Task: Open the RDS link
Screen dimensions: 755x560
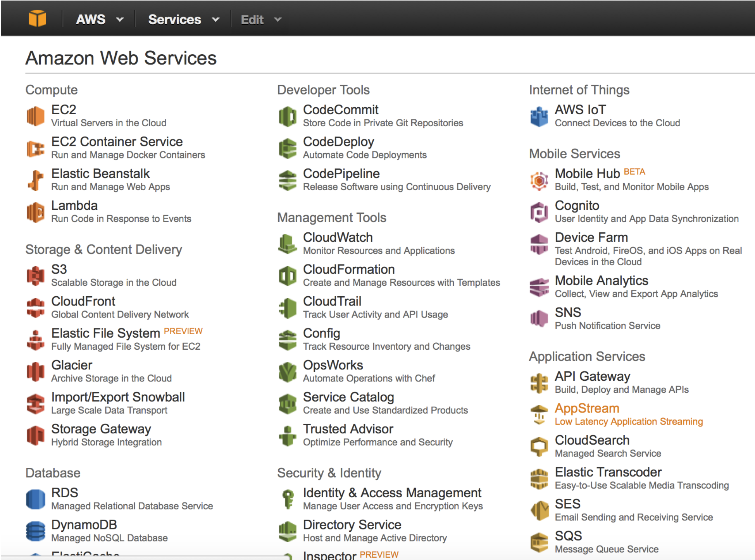Action: click(x=65, y=493)
